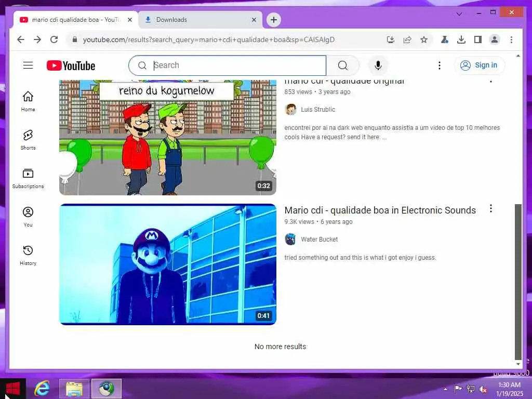Open Shorts in the YouTube sidebar
The width and height of the screenshot is (532, 399).
[28, 140]
